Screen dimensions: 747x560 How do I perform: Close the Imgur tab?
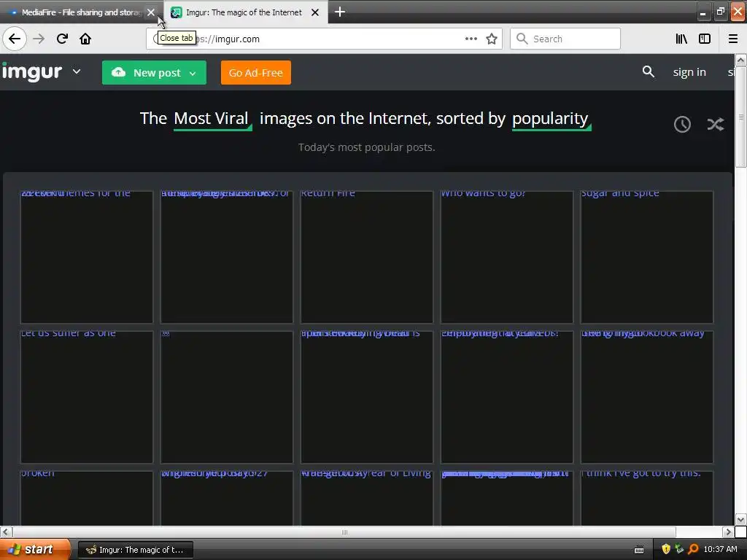point(315,12)
